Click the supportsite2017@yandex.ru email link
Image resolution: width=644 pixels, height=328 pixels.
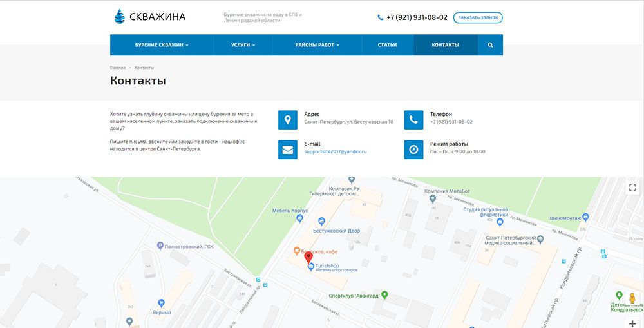click(x=335, y=151)
